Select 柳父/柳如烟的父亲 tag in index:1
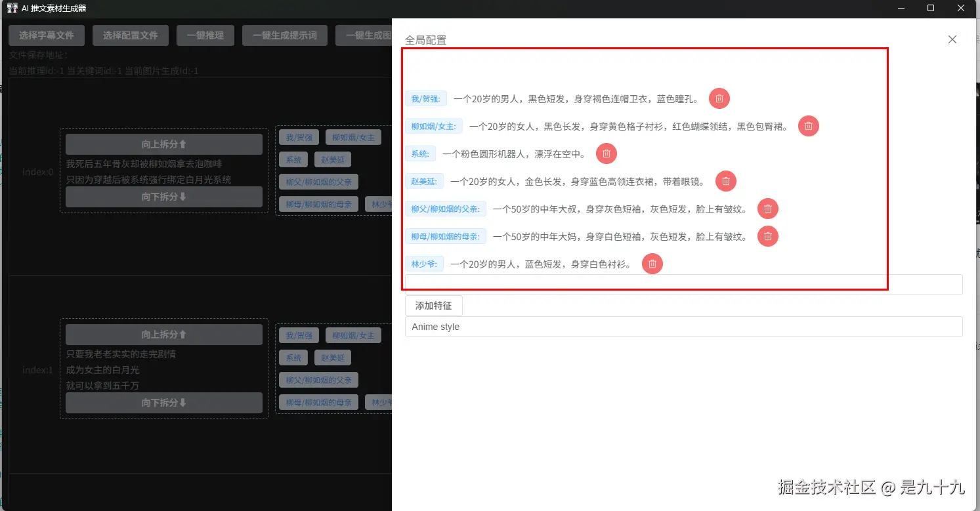Screen dimensions: 980x511 pyautogui.click(x=318, y=380)
